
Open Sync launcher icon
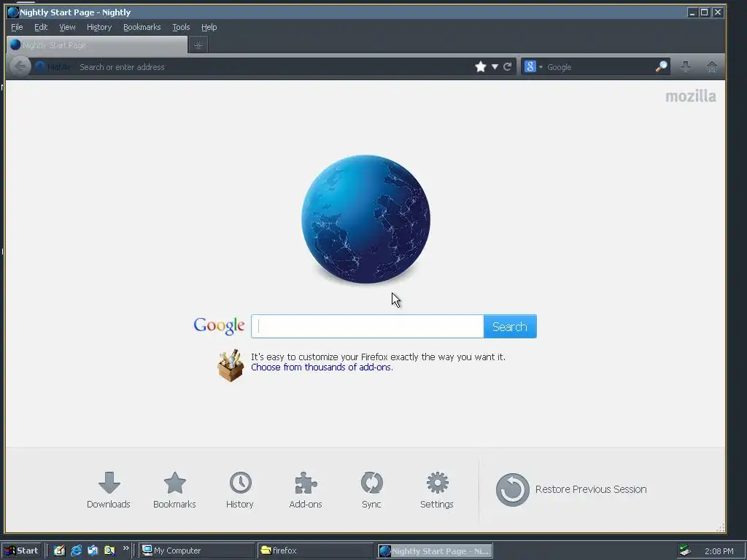pyautogui.click(x=371, y=490)
